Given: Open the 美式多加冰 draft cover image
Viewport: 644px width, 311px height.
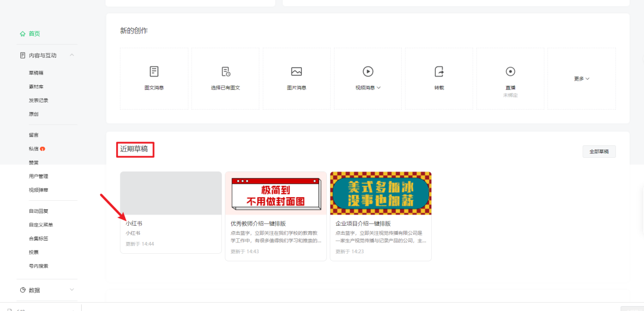Looking at the screenshot, I should pyautogui.click(x=380, y=193).
